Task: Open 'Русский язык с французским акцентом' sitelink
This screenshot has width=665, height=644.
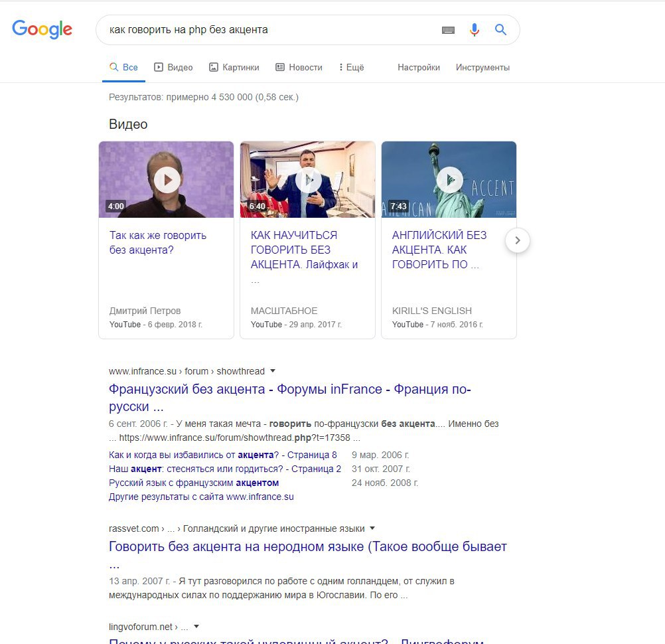Action: 194,483
